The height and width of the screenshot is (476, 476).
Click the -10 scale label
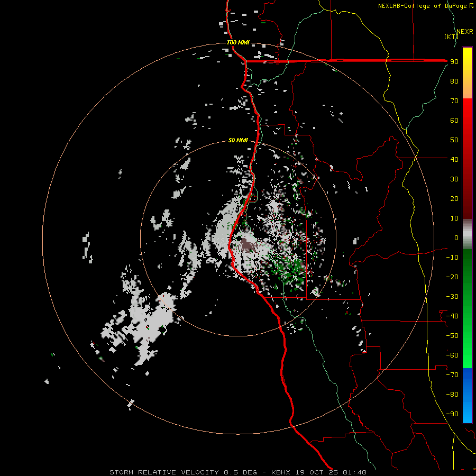(x=452, y=258)
